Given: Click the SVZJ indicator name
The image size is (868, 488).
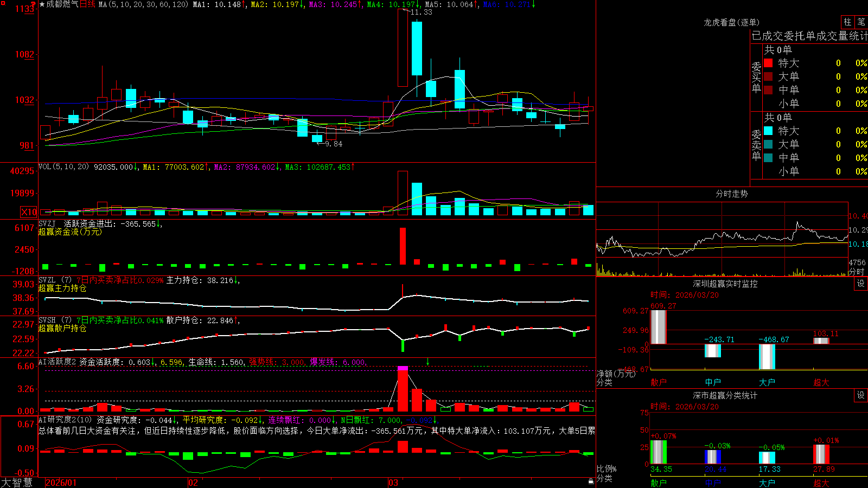Looking at the screenshot, I should (47, 223).
